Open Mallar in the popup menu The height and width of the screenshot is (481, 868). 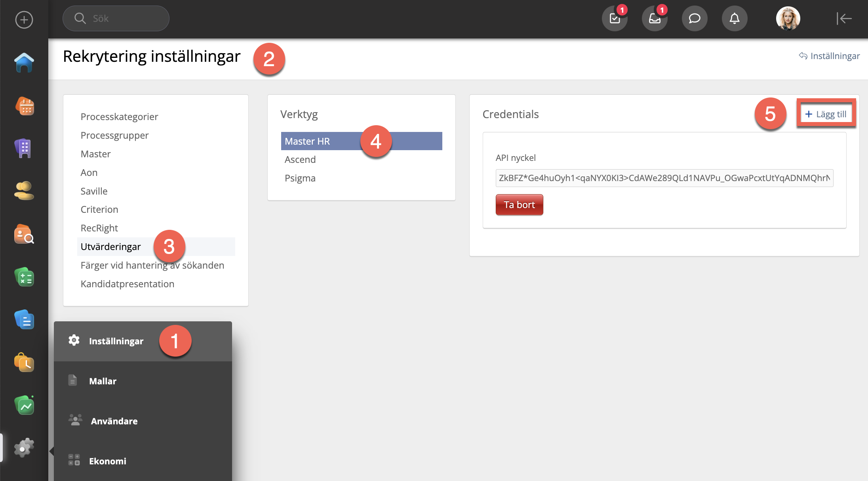tap(143, 381)
